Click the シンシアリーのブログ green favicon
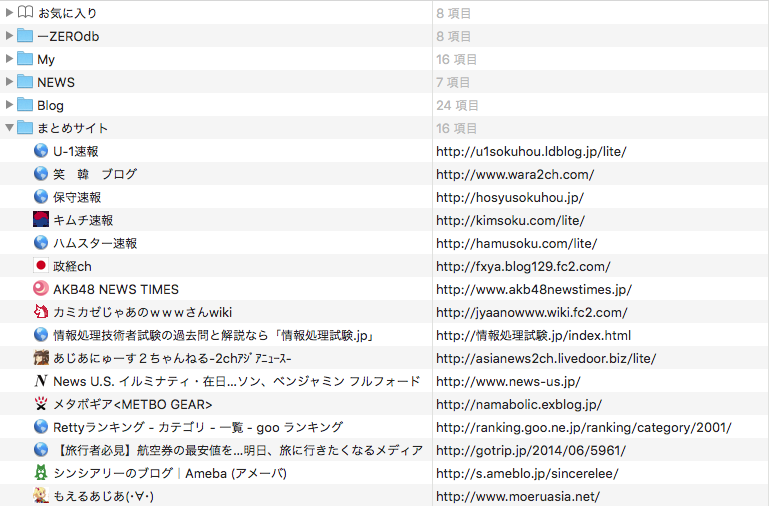Viewport: 769px width, 506px height. (41, 473)
